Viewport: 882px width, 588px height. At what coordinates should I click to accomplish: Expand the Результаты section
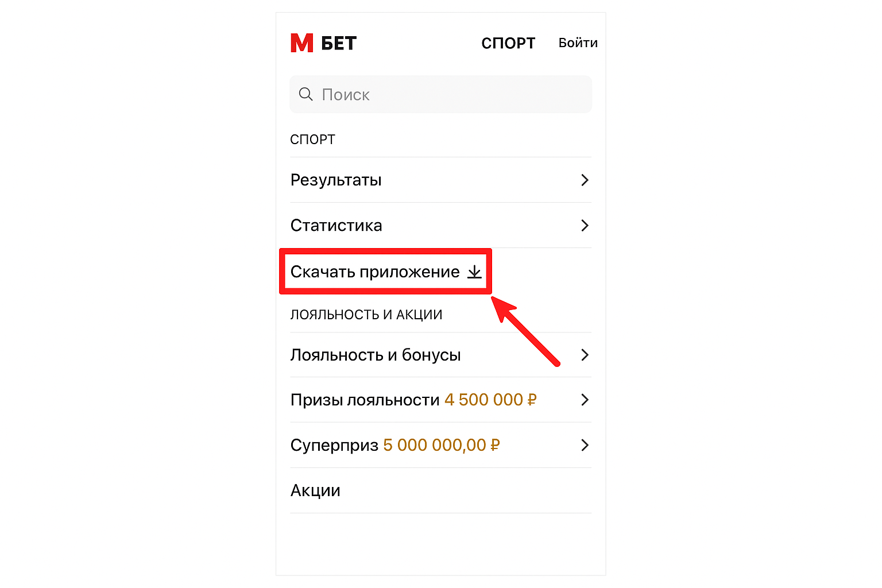click(336, 180)
